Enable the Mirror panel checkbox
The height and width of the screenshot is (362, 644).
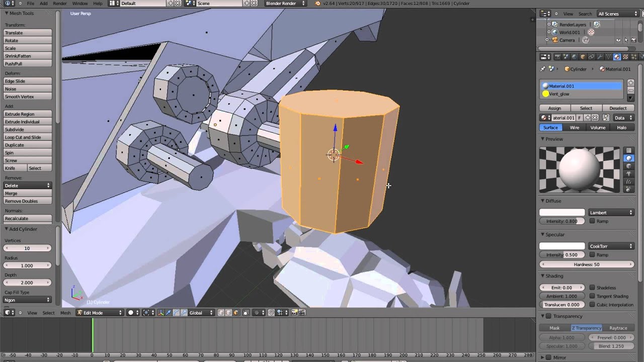[x=548, y=357]
